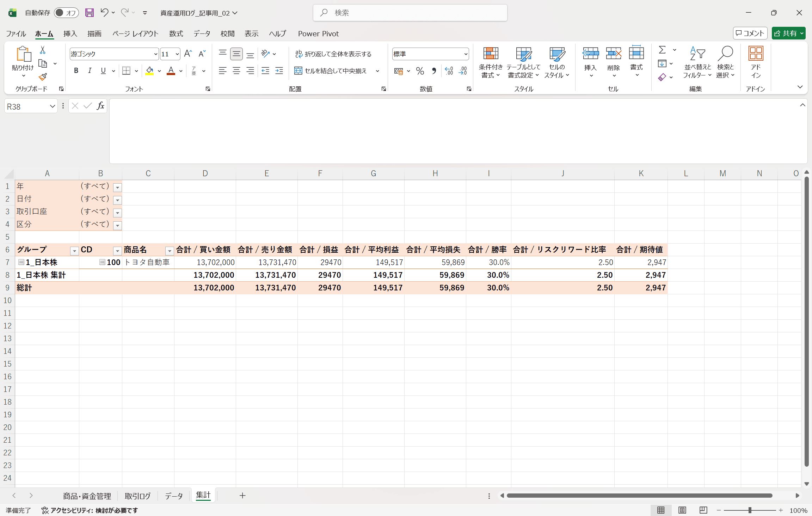Toggle bold formatting

76,71
